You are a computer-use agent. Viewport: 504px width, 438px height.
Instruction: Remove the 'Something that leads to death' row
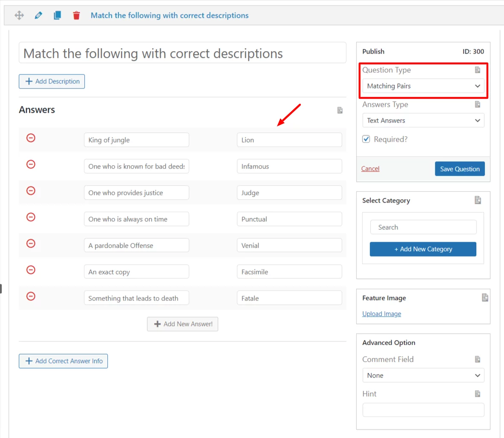click(x=31, y=296)
